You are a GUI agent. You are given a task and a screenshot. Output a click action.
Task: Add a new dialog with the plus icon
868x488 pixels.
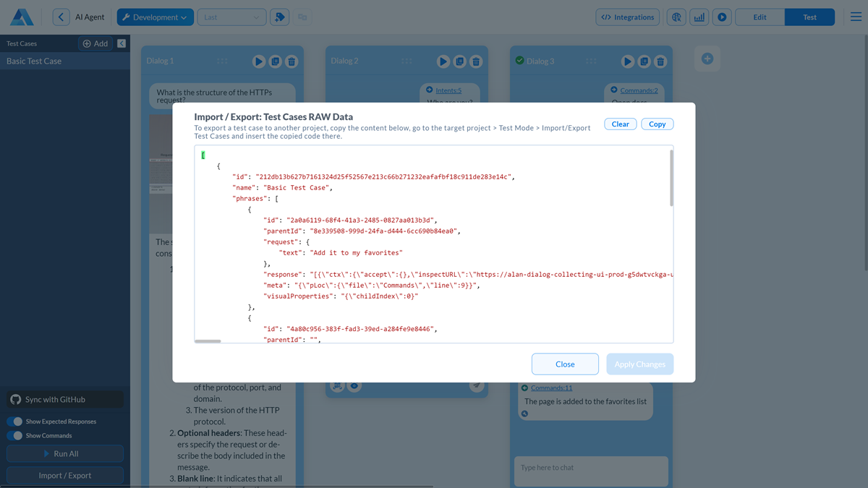(707, 59)
